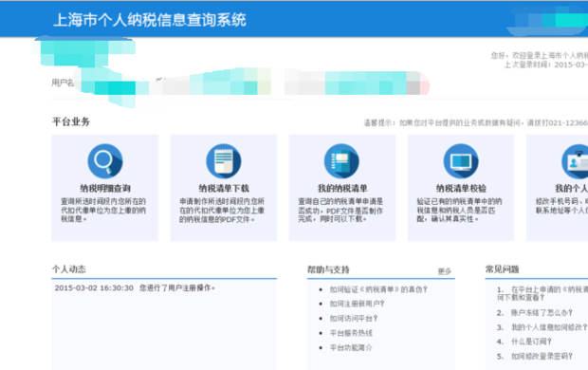Click the 纳税清单下载 card description text
The height and width of the screenshot is (370, 588).
222,211
